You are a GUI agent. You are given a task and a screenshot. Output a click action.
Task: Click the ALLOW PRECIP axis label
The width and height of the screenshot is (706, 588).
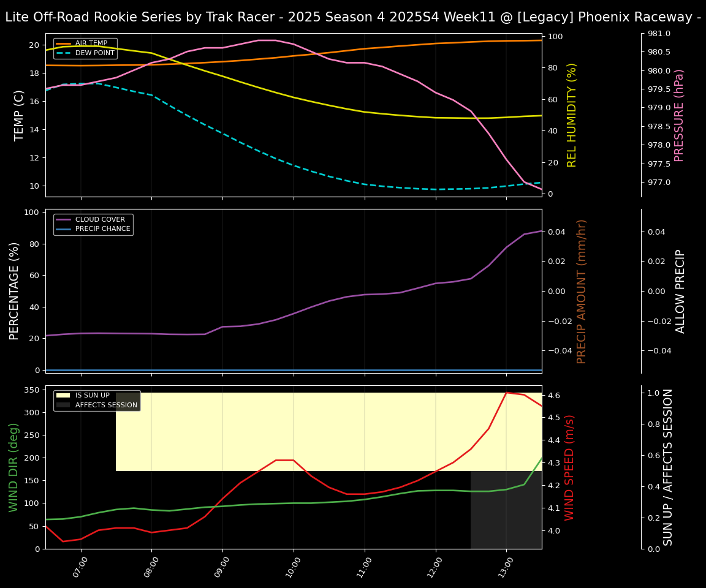pyautogui.click(x=680, y=291)
